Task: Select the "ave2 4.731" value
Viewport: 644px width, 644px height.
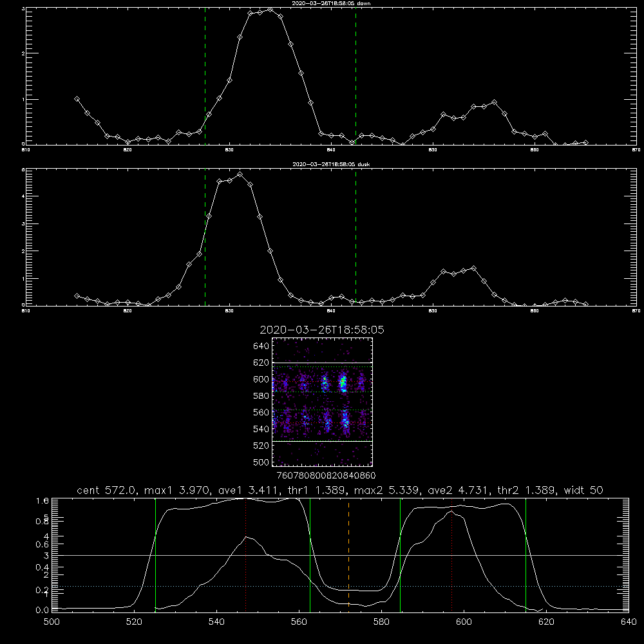Action: click(x=459, y=490)
